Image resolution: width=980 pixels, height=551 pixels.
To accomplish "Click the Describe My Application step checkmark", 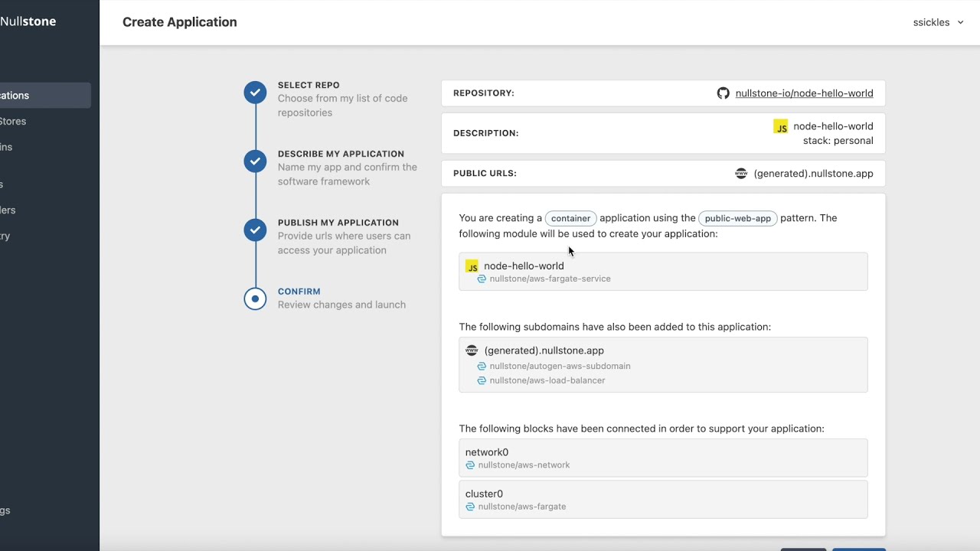I will pyautogui.click(x=255, y=161).
